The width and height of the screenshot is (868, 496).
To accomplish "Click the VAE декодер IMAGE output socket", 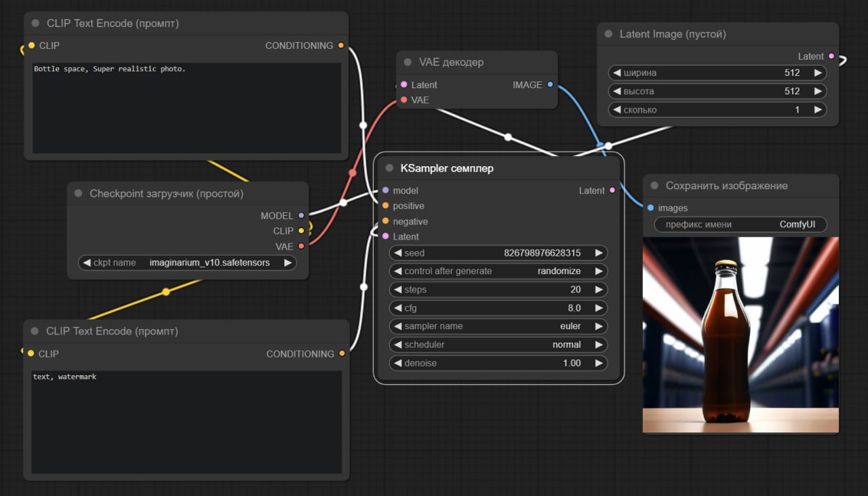I will [x=550, y=85].
